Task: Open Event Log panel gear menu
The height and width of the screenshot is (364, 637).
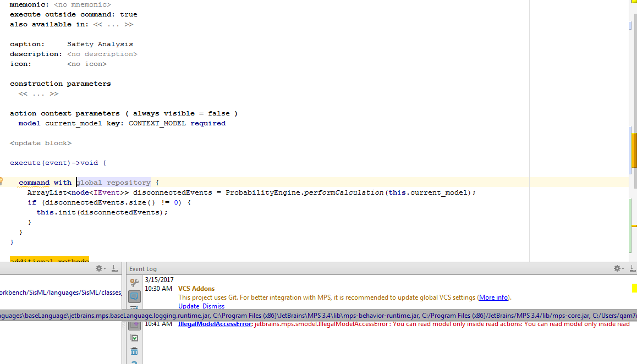Action: (618, 268)
